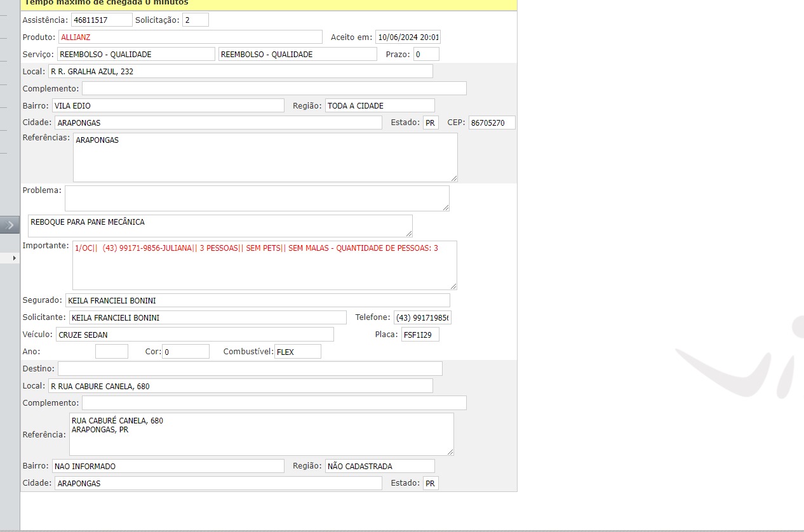Click the Telefone field
This screenshot has height=532, width=804.
click(x=422, y=317)
